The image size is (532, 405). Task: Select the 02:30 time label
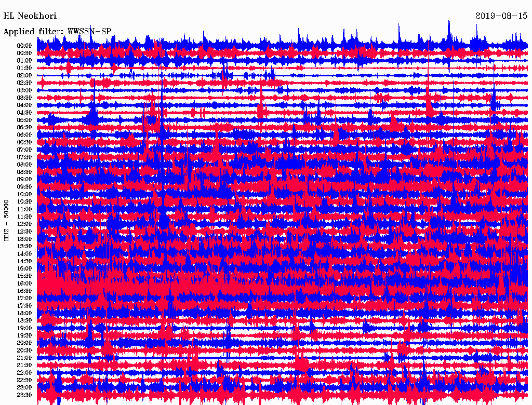pyautogui.click(x=24, y=83)
